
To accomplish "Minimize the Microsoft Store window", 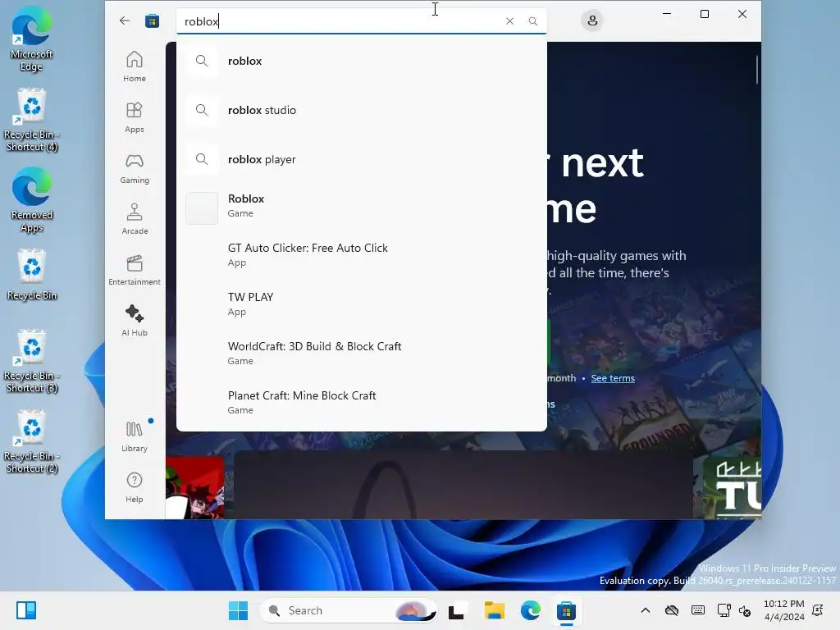I will point(667,14).
